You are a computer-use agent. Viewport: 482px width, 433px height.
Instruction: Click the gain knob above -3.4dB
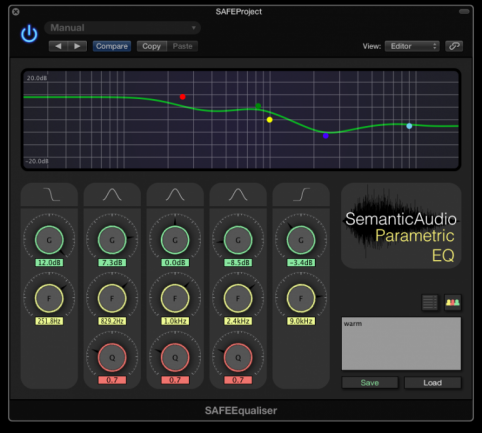[301, 240]
